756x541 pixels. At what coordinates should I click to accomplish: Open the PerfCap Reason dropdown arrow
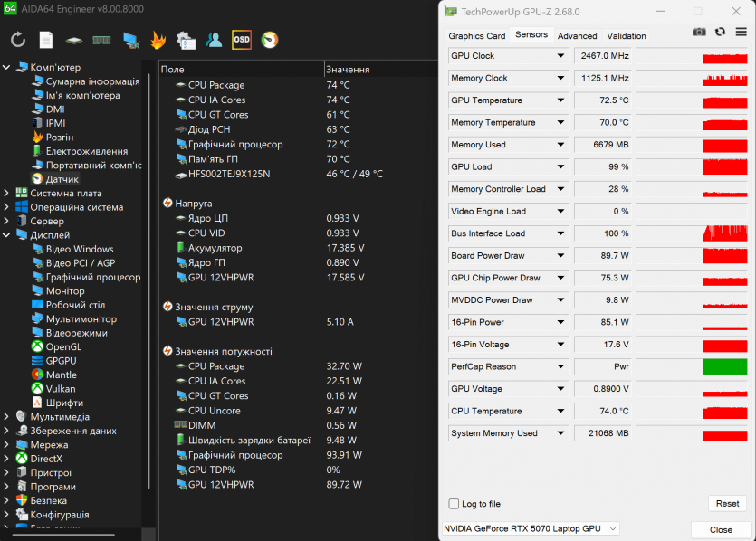tap(560, 366)
